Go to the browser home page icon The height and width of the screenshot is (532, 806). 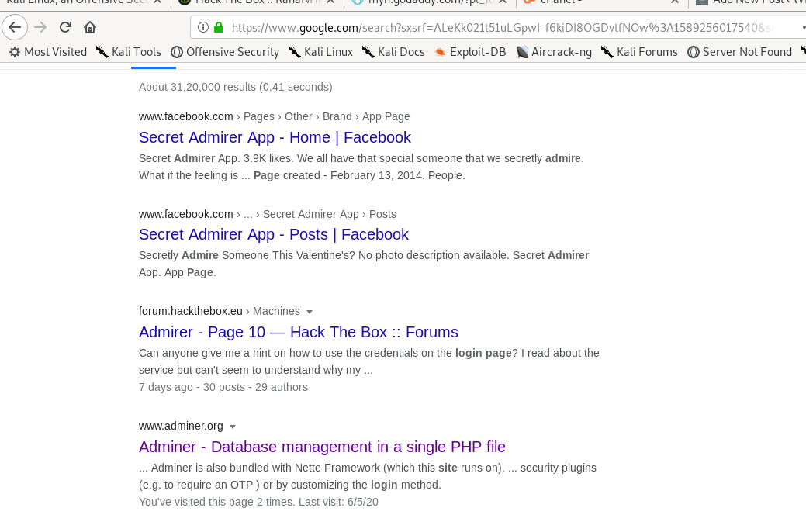click(x=90, y=28)
